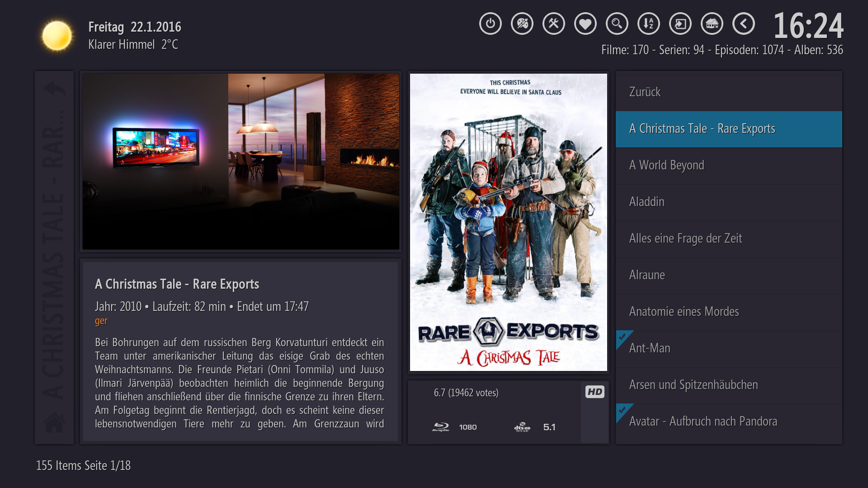Click the DTS-HD audio codec icon
The height and width of the screenshot is (488, 868).
522,427
